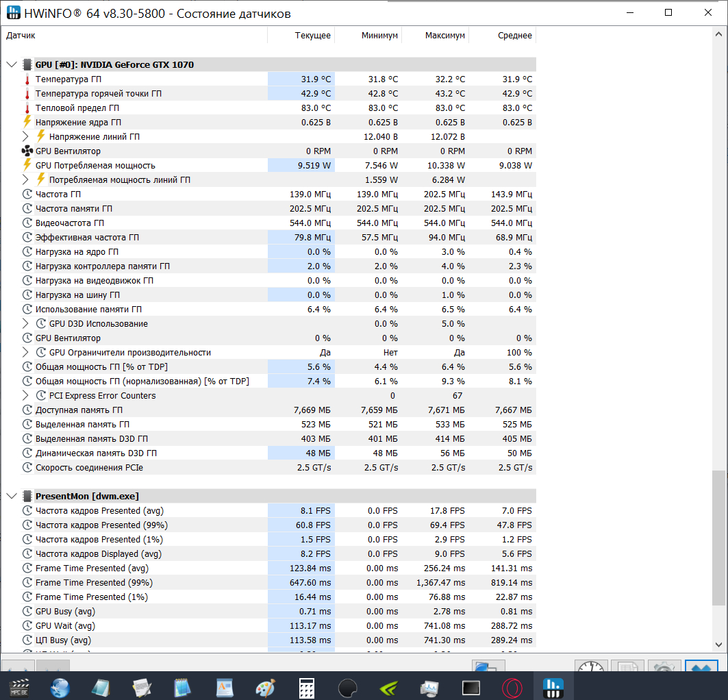728x700 pixels.
Task: Open Calculator from the taskbar
Action: click(x=306, y=688)
